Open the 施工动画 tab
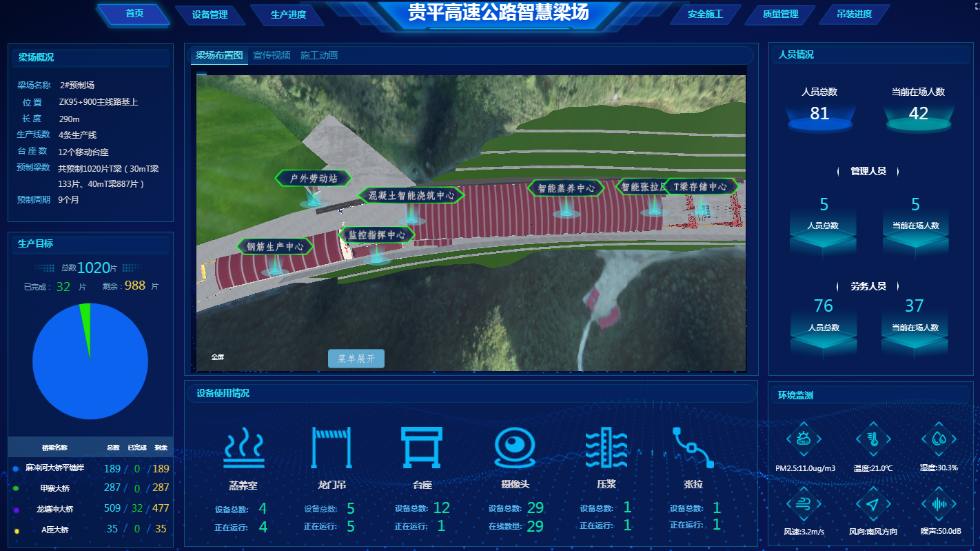The width and height of the screenshot is (980, 551). [319, 55]
